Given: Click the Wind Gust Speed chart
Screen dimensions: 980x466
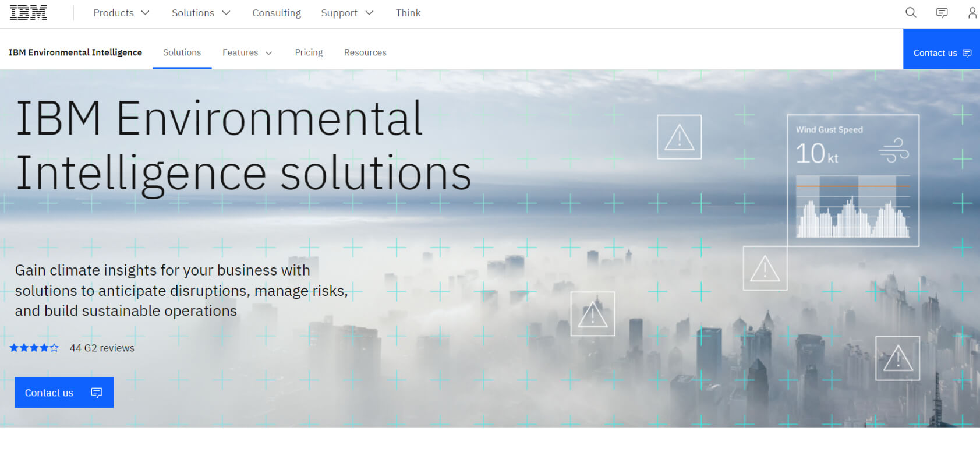Looking at the screenshot, I should click(x=853, y=207).
